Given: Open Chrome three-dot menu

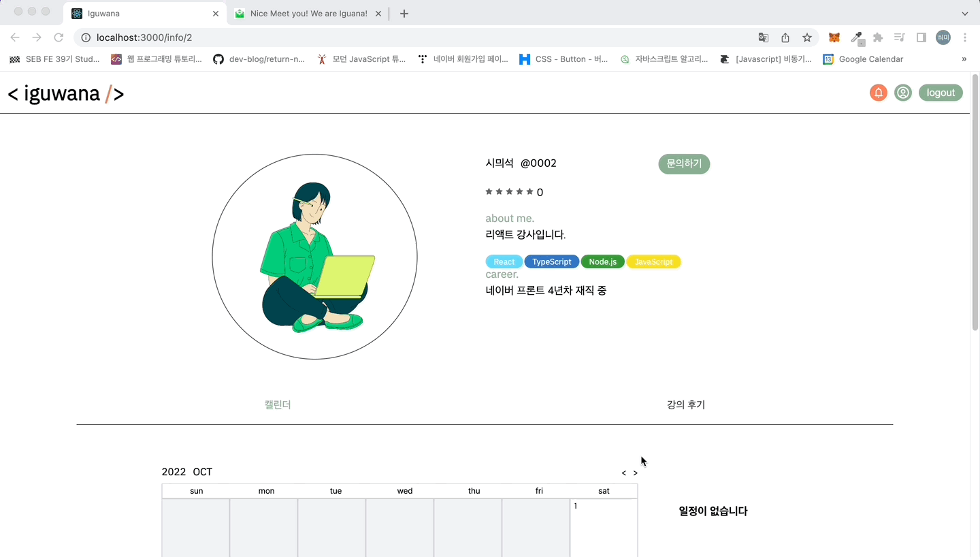Looking at the screenshot, I should tap(965, 37).
